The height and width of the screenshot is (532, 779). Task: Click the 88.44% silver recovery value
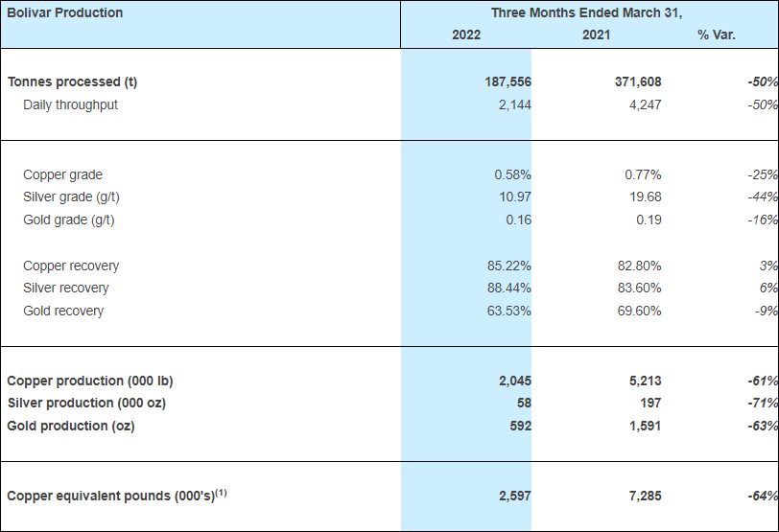click(509, 288)
